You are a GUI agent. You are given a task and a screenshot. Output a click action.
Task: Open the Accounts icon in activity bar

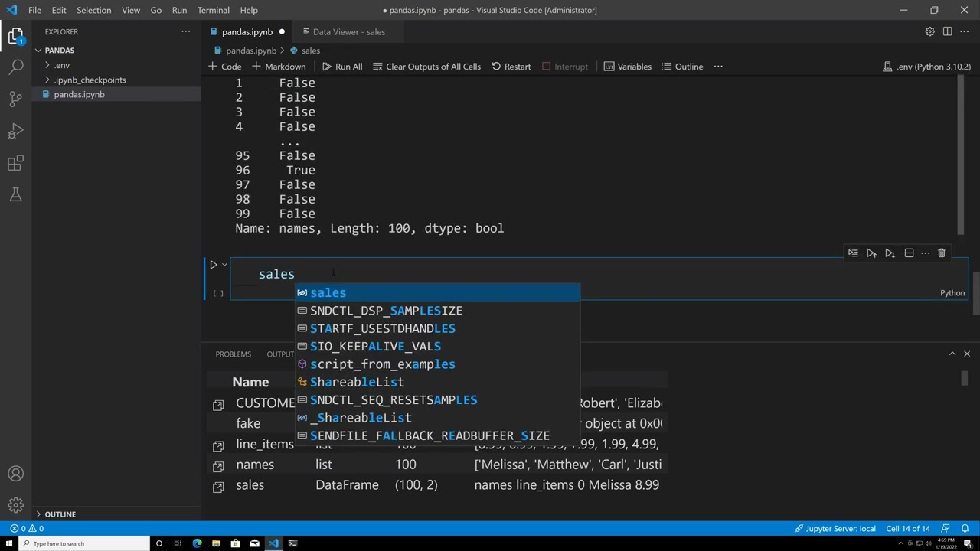(15, 474)
